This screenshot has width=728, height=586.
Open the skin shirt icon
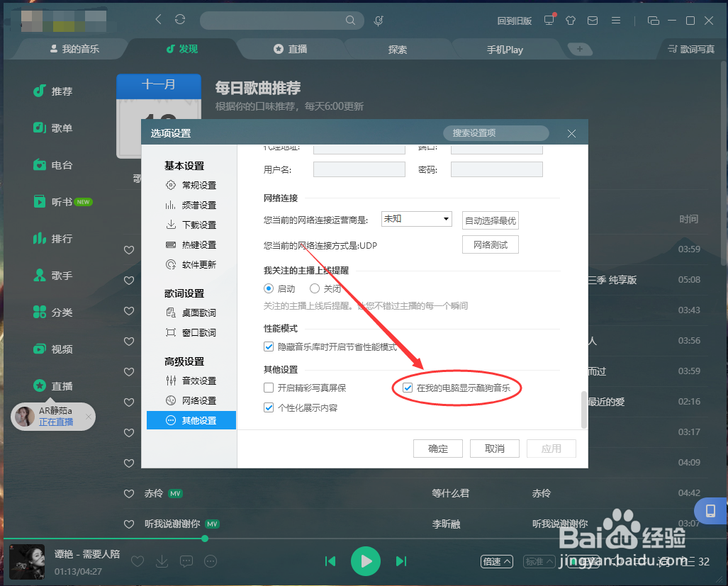571,21
